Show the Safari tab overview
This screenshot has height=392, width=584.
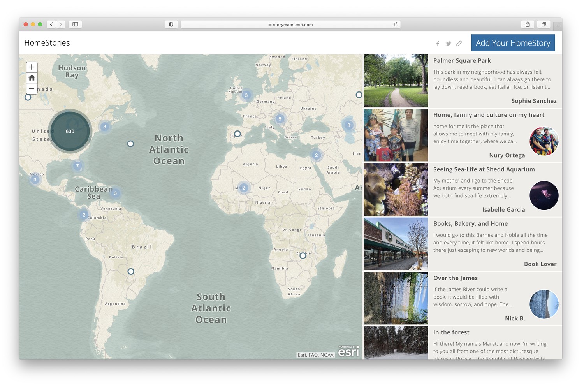[544, 24]
